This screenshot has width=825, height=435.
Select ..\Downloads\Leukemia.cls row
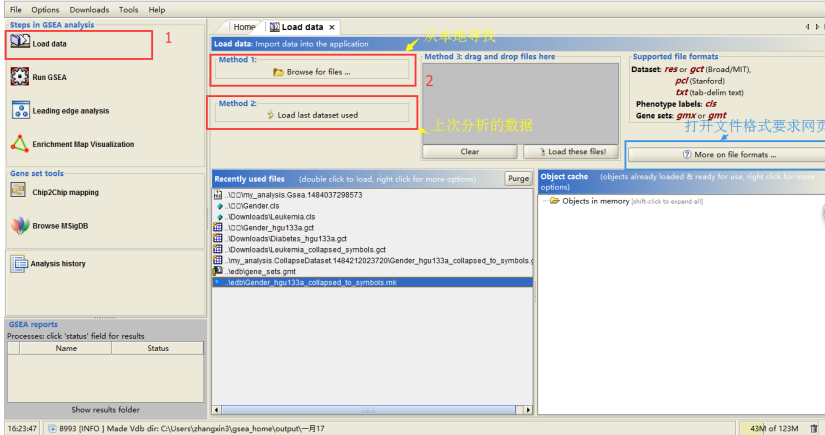[373, 217]
